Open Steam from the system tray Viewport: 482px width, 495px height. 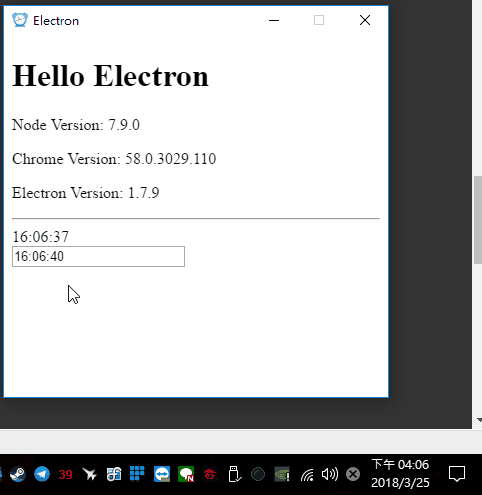point(18,474)
